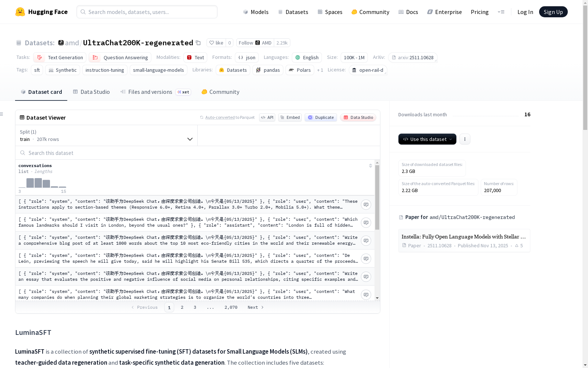Go to page 2 of the dataset
Screen dimensions: 588x368
[x=182, y=307]
